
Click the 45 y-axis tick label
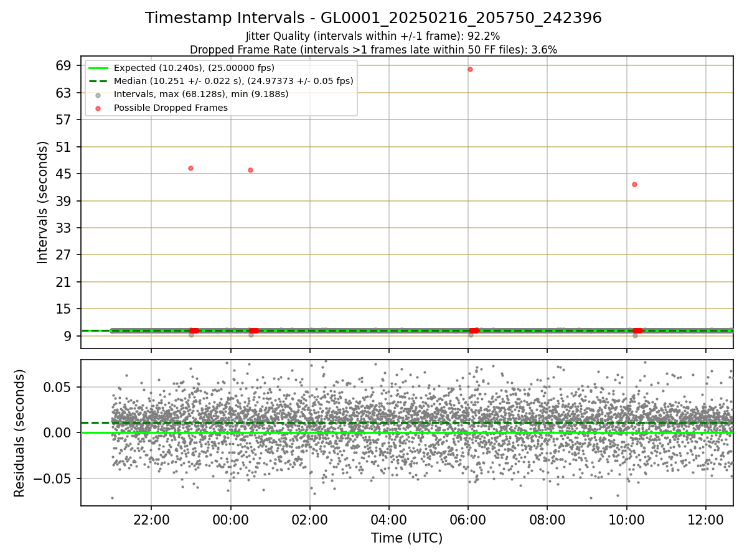[x=64, y=174]
